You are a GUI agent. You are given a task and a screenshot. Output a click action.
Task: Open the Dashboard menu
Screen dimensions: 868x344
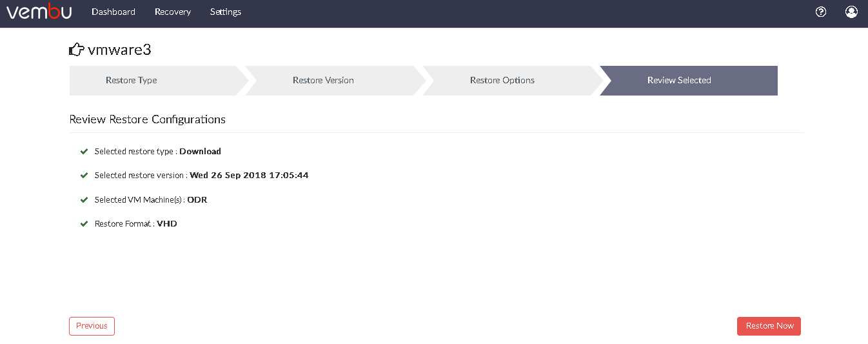113,12
